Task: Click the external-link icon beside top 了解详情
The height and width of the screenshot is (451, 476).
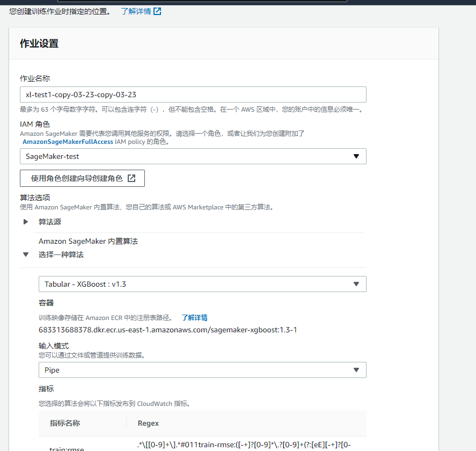Action: [x=157, y=11]
